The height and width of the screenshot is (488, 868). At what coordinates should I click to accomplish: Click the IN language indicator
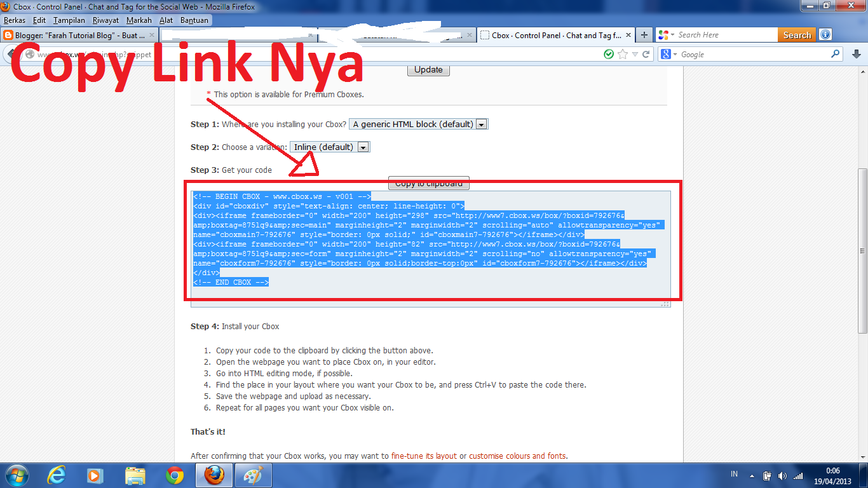735,475
